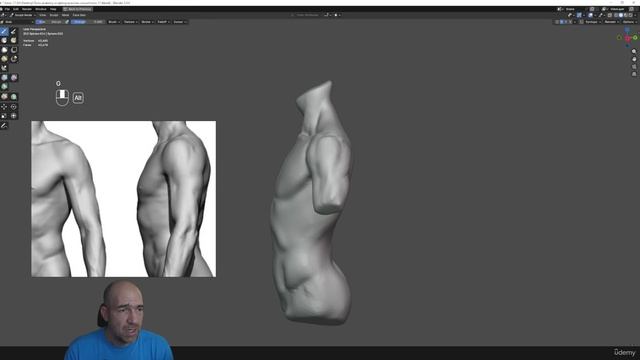This screenshot has height=360, width=640.
Task: Toggle X-ray mode
Action: point(609,15)
